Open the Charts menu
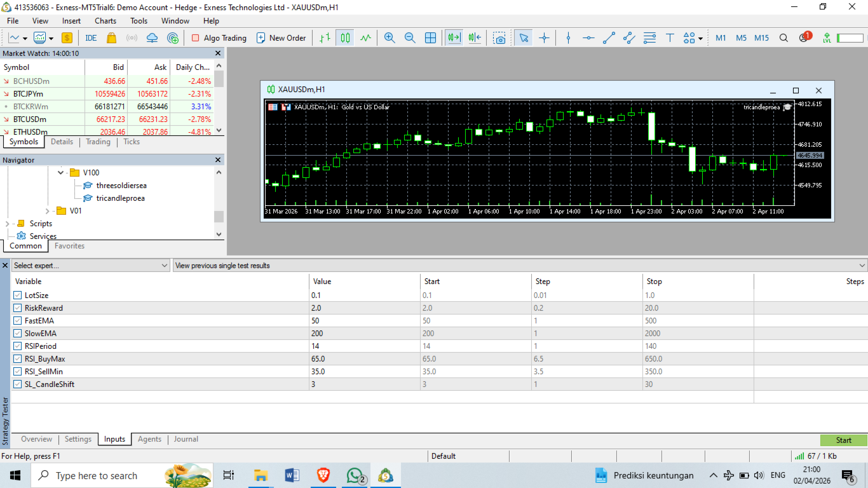 (x=105, y=21)
